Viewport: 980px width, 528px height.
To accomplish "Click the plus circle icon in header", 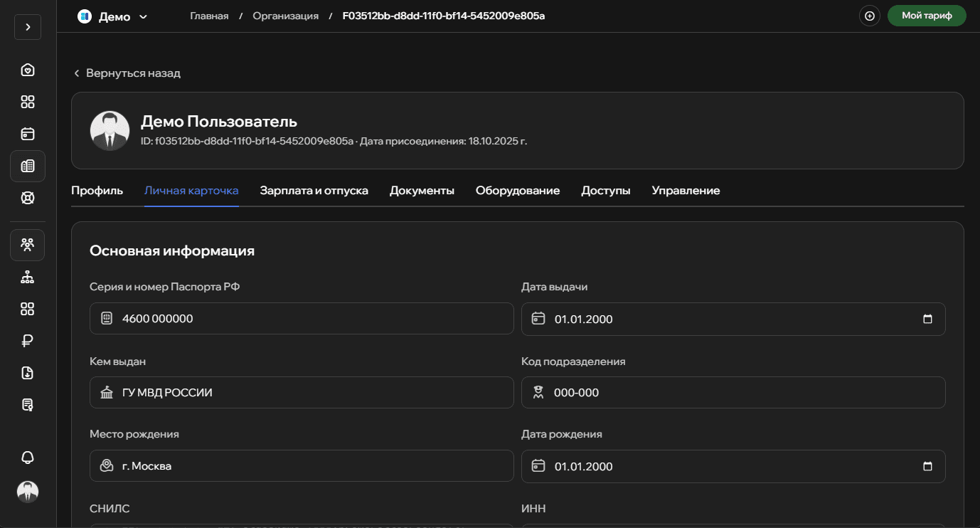I will click(x=870, y=16).
